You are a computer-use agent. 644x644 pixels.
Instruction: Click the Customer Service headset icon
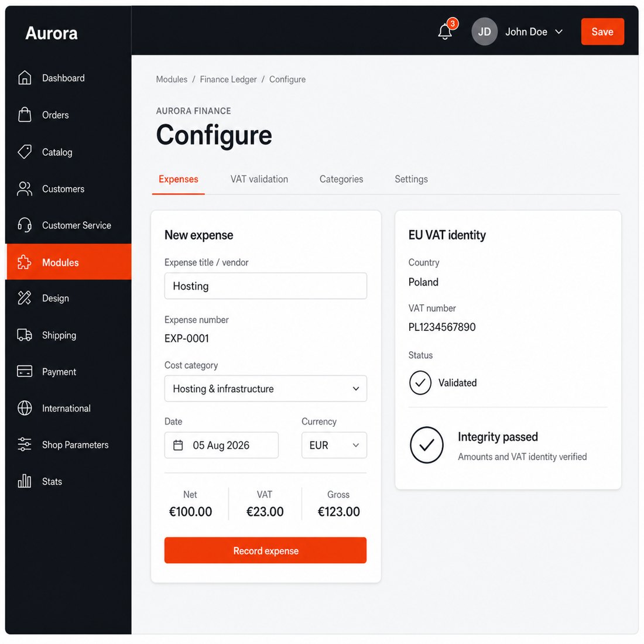(x=25, y=225)
